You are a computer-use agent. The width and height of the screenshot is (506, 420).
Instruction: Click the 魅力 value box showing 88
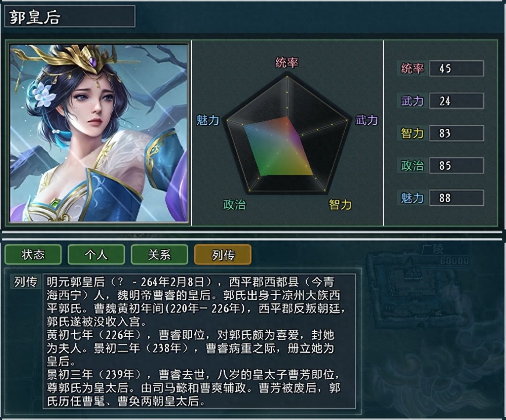(x=456, y=198)
